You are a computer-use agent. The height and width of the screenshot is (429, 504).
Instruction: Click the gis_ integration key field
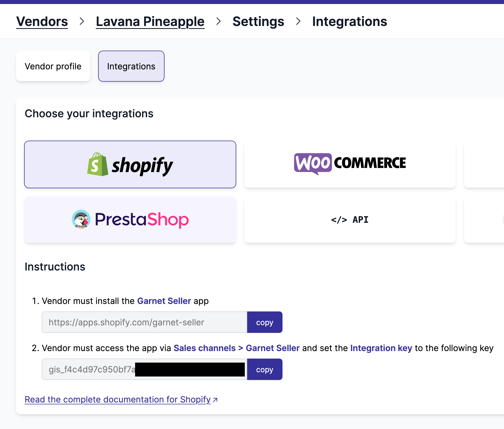pos(144,369)
